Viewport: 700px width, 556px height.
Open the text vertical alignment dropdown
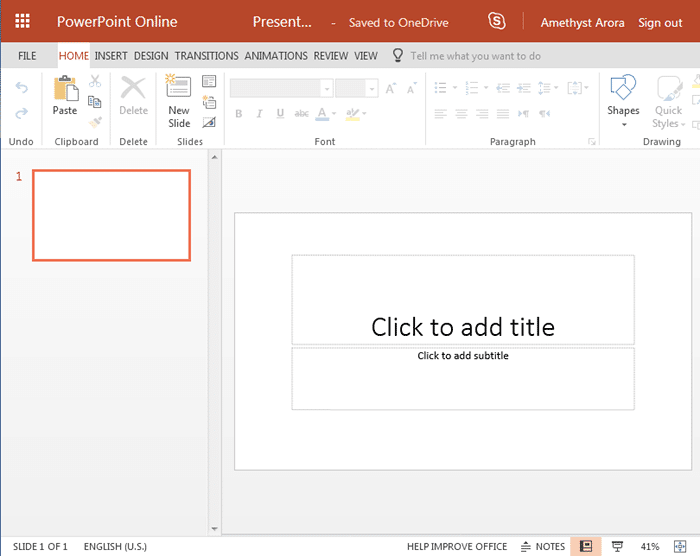[x=578, y=88]
